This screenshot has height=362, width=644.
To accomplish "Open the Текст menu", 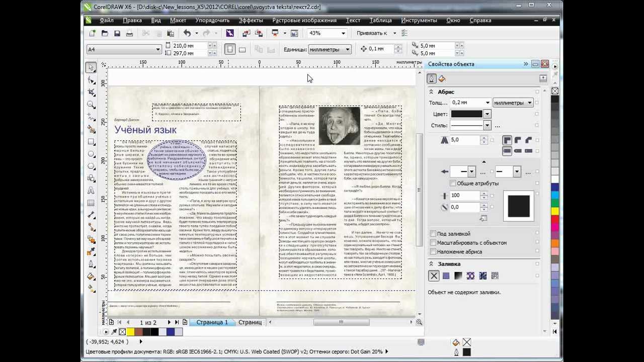I will pos(353,20).
